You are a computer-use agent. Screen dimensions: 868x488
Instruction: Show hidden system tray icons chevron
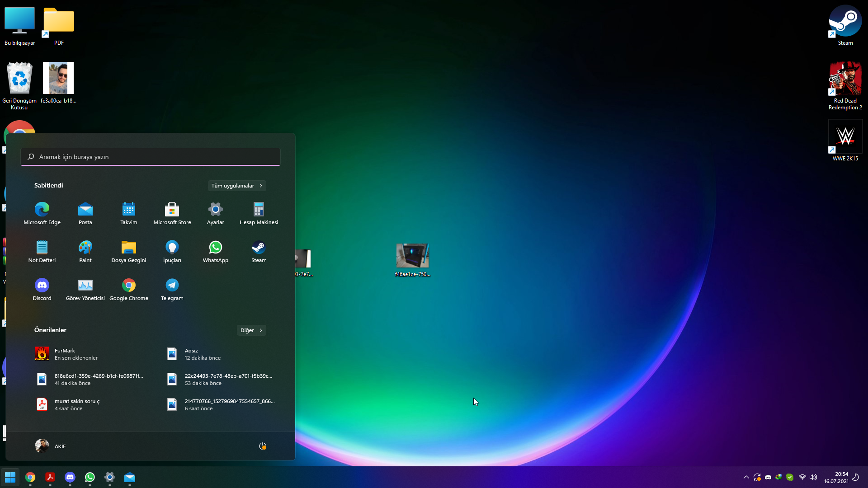(746, 477)
